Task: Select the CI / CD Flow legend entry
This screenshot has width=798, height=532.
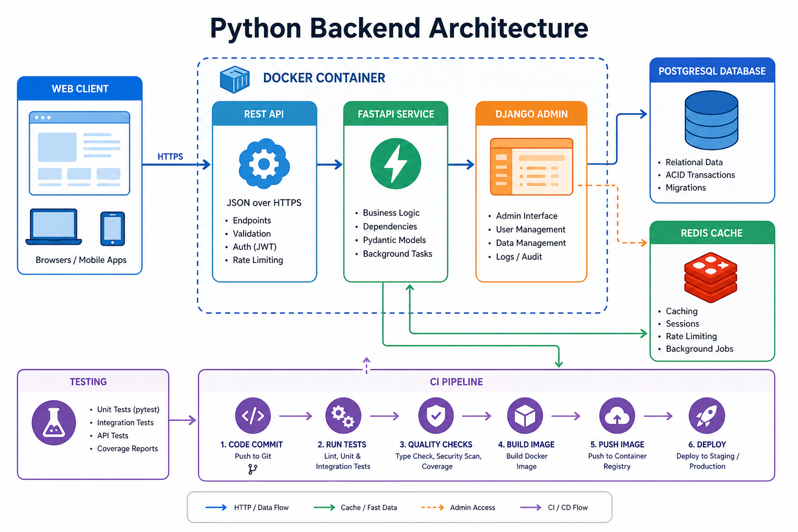Action: (x=554, y=508)
